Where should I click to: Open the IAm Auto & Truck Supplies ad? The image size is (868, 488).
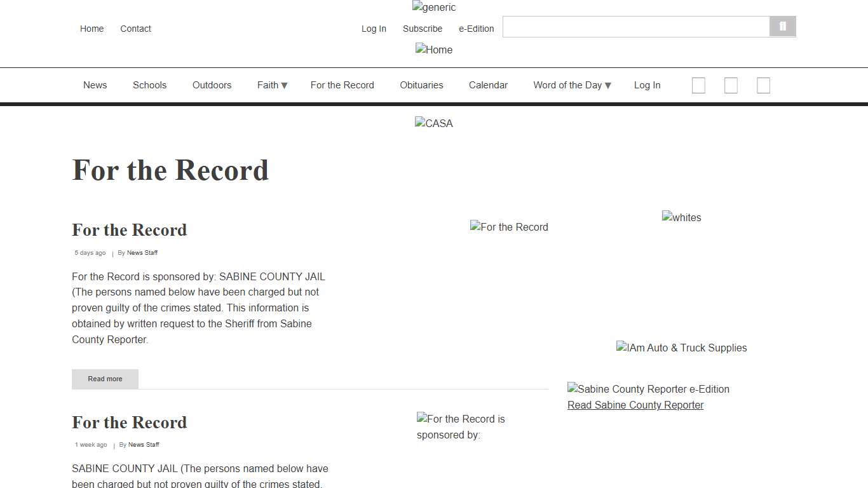[681, 348]
